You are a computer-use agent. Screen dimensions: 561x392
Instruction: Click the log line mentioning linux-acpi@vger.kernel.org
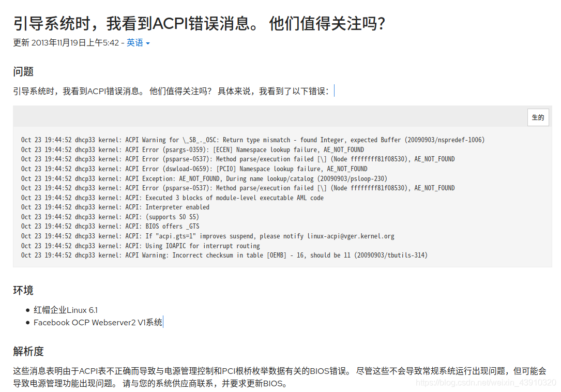point(207,236)
